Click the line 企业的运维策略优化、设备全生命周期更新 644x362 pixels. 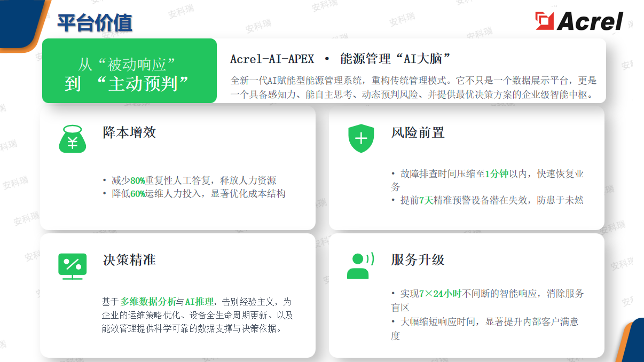point(197,315)
